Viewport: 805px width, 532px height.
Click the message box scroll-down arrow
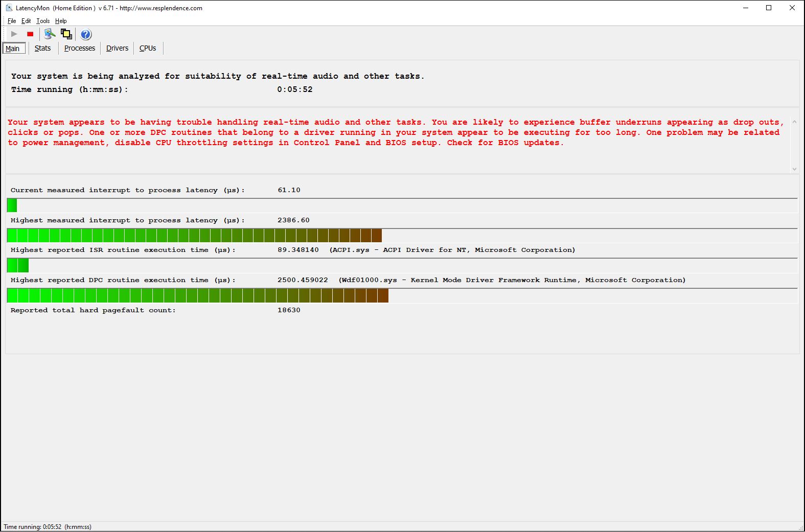[x=794, y=169]
